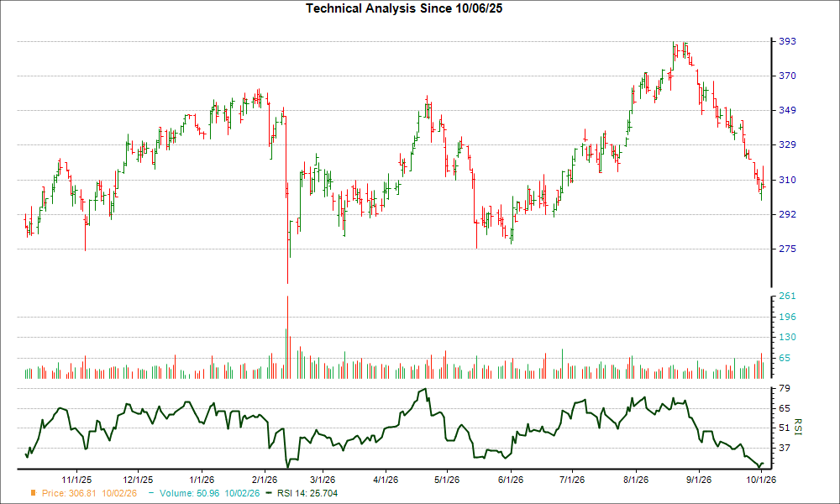This screenshot has height=504, width=840.
Task: Click the 8/1/26 date label
Action: (x=636, y=480)
